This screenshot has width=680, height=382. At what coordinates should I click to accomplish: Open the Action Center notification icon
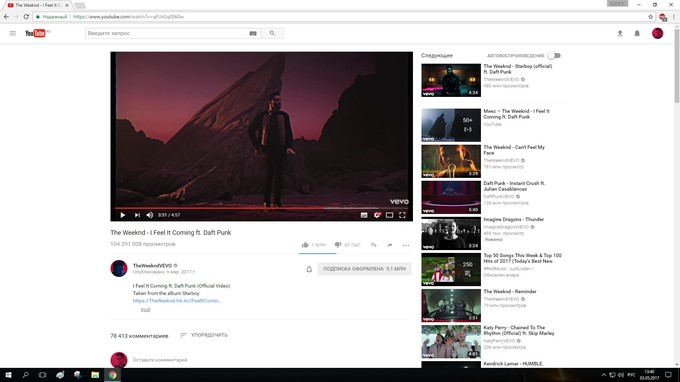click(668, 375)
